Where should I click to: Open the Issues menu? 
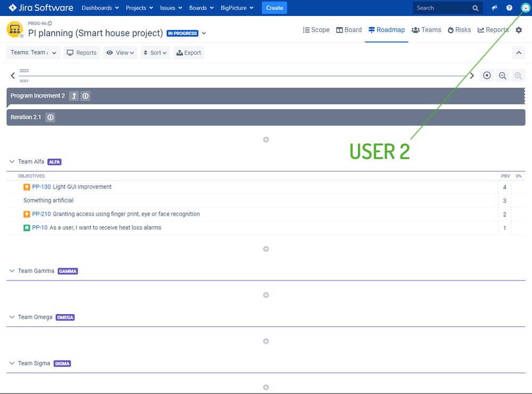[171, 8]
